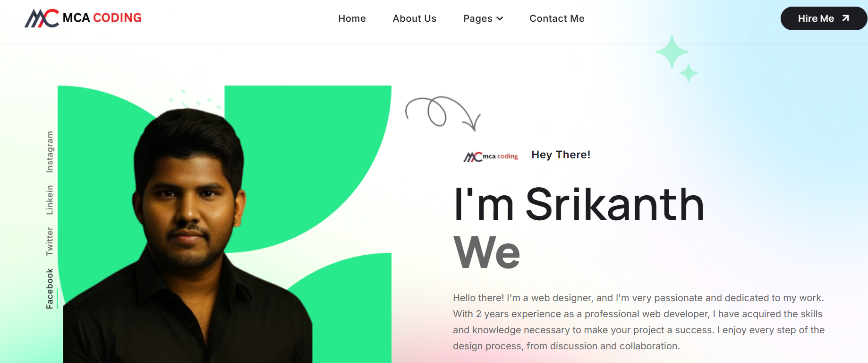Click the MCA Coding logo icon in header
868x363 pixels.
(42, 18)
